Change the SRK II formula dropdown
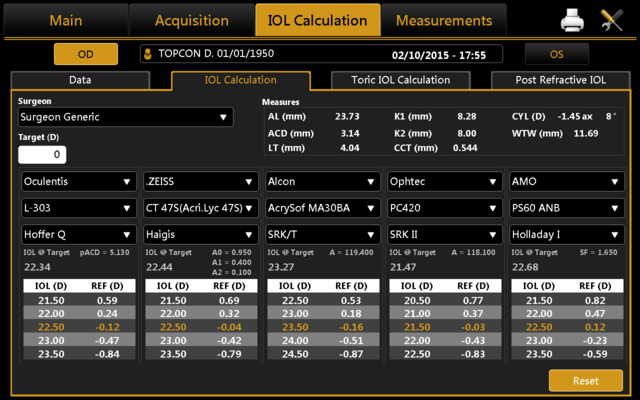 pyautogui.click(x=445, y=234)
